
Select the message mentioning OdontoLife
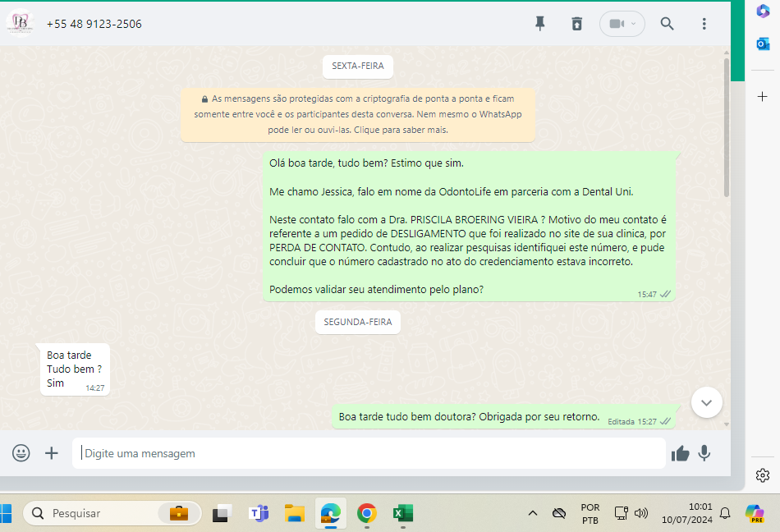click(469, 227)
